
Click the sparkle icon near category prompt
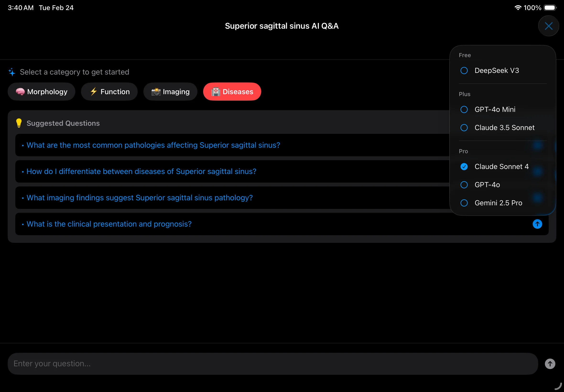tap(12, 72)
